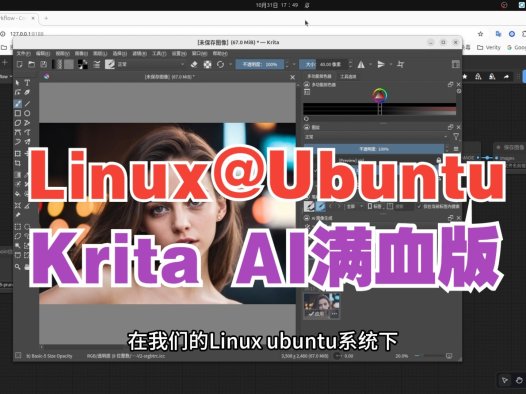Choose workspace icon at toolbar right
This screenshot has height=394, width=526.
pos(456,64)
